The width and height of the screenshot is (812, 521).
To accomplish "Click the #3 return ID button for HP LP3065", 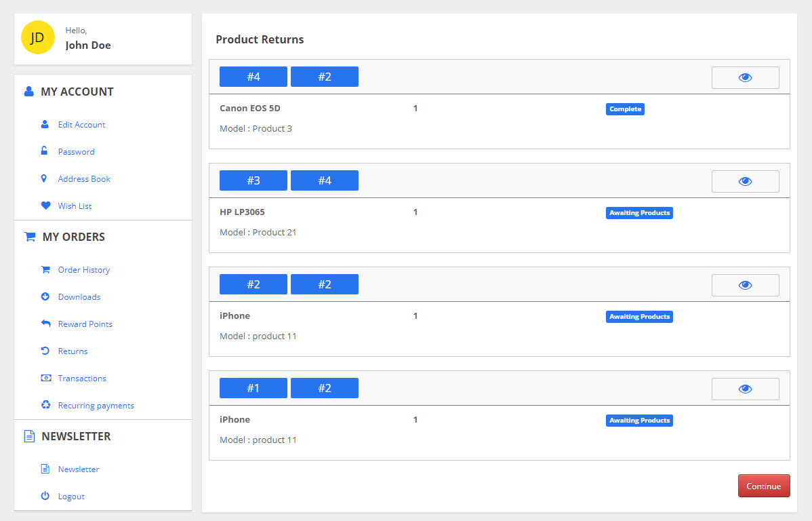I will [253, 180].
